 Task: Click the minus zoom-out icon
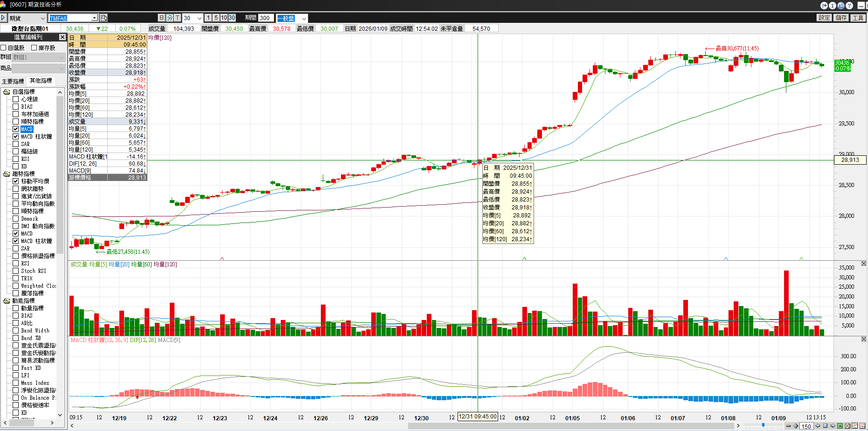click(x=788, y=426)
